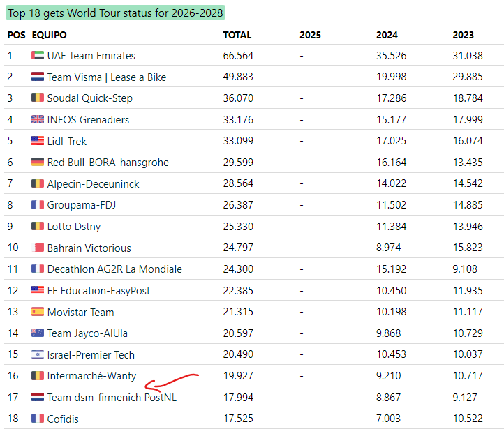Image resolution: width=504 pixels, height=429 pixels.
Task: Click the Israeli flag beside Israel-Premier Tech
Action: click(x=38, y=354)
